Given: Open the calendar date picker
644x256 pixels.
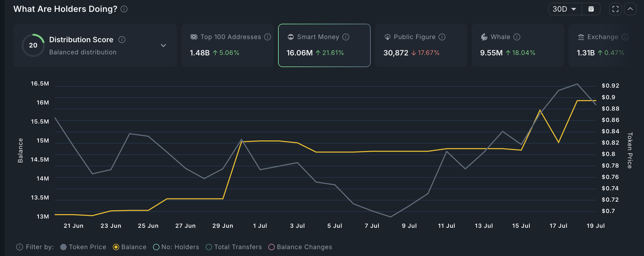Looking at the screenshot, I should click(x=591, y=9).
